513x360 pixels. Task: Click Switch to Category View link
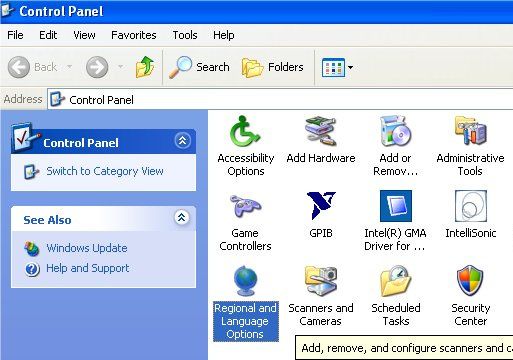pos(105,171)
